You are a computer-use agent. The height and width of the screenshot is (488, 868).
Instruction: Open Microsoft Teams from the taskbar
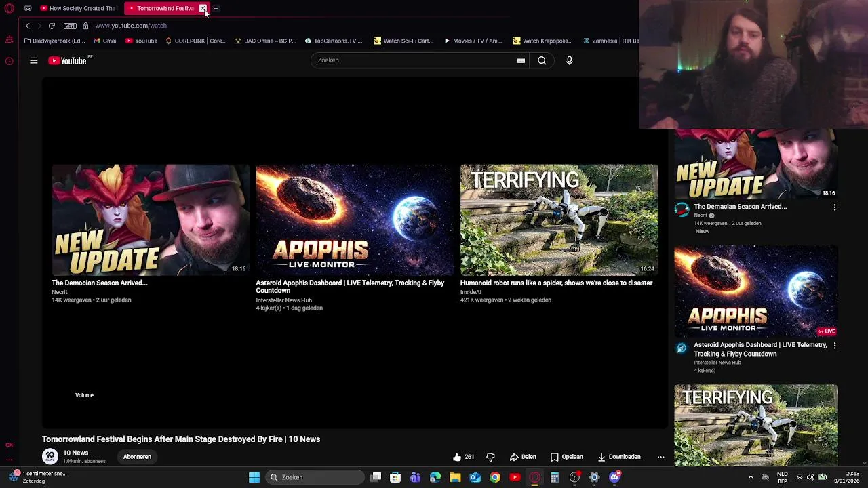[415, 477]
